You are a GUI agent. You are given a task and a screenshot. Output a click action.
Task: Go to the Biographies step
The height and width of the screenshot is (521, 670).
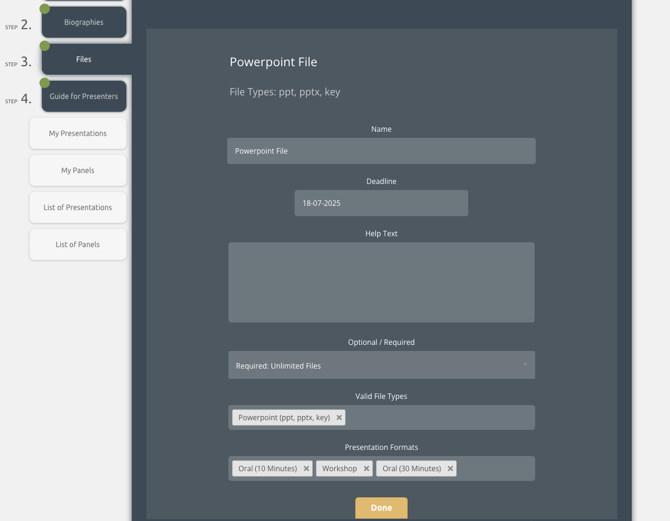[84, 22]
